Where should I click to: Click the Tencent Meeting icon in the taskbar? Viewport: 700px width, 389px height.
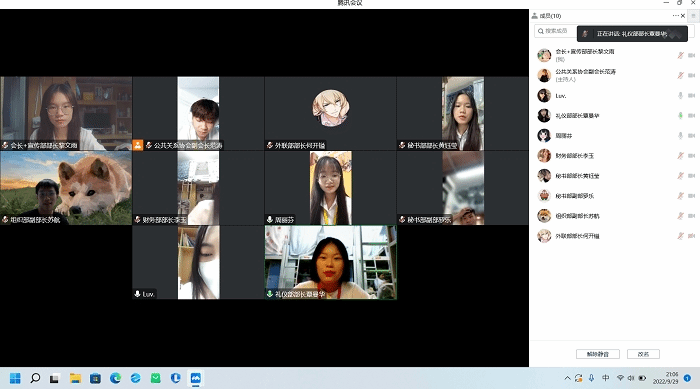pos(196,378)
